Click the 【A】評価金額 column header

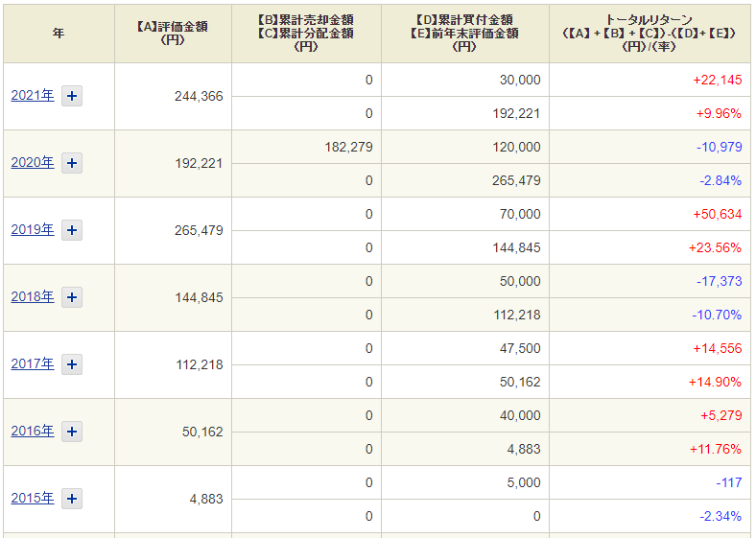coord(173,34)
